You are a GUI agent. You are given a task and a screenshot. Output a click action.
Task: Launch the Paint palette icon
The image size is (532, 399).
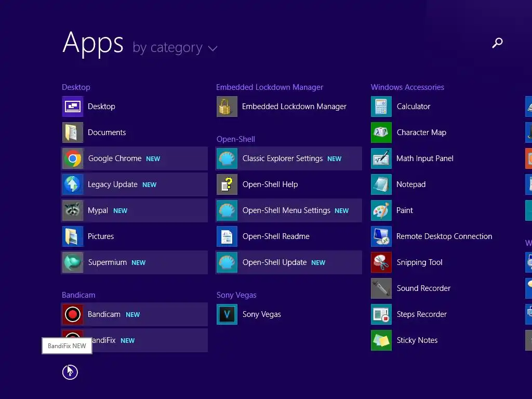pyautogui.click(x=381, y=210)
